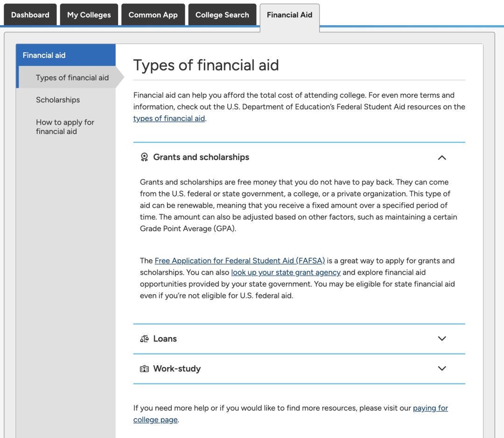This screenshot has width=504, height=438.
Task: Open Scholarships in the sidebar
Action: tap(58, 99)
